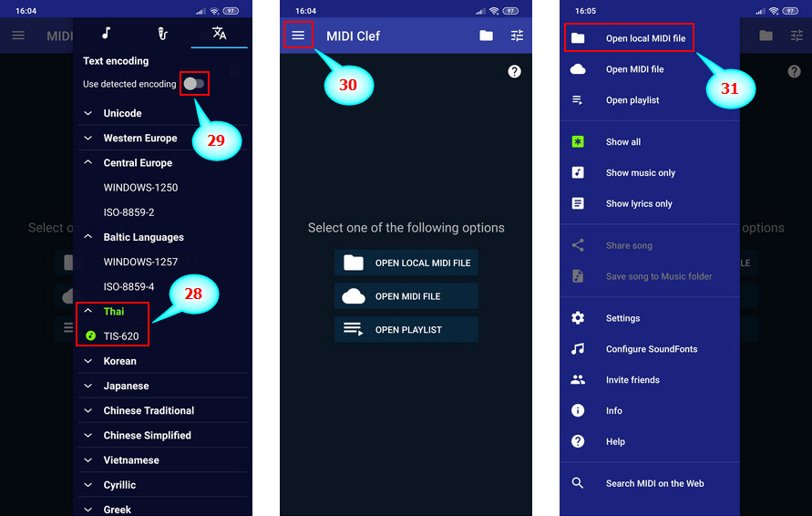812x516 pixels.
Task: Expand the Unicode encoding group
Action: pos(162,113)
